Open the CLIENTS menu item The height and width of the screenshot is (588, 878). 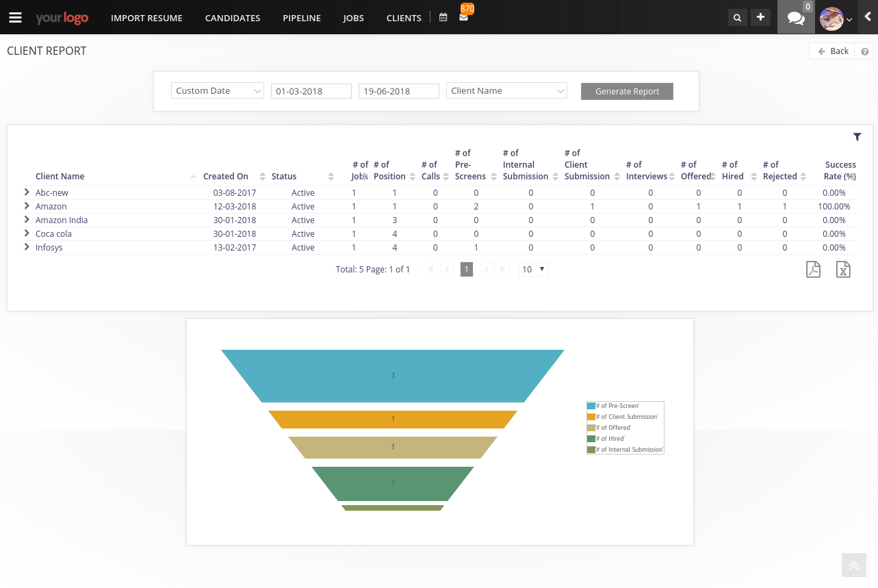click(x=403, y=18)
